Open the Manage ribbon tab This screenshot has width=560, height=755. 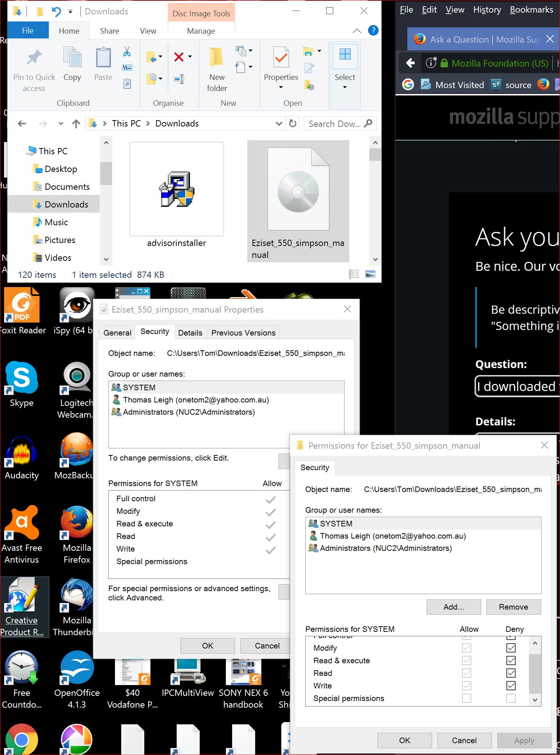201,31
